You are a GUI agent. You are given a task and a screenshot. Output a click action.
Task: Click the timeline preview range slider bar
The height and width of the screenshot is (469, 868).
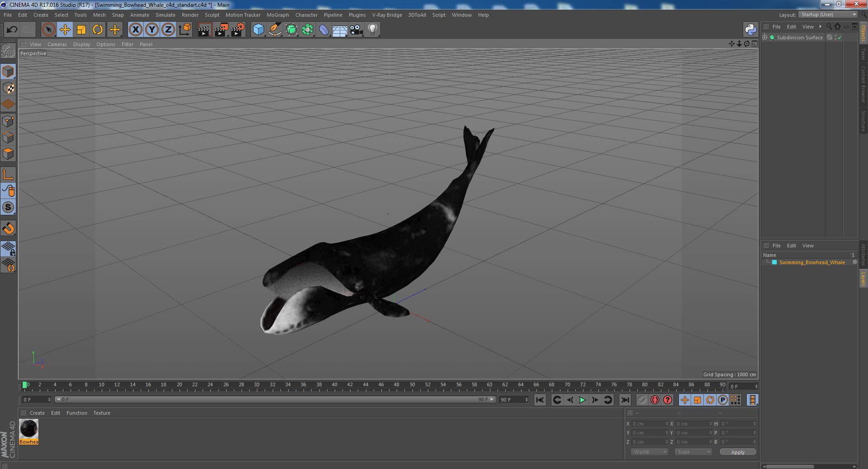click(275, 399)
